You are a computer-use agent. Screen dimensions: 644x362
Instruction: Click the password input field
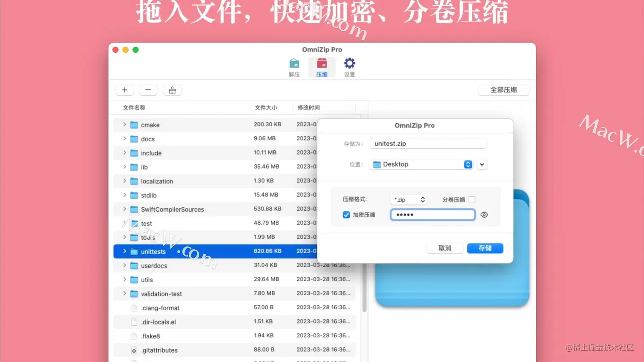433,214
